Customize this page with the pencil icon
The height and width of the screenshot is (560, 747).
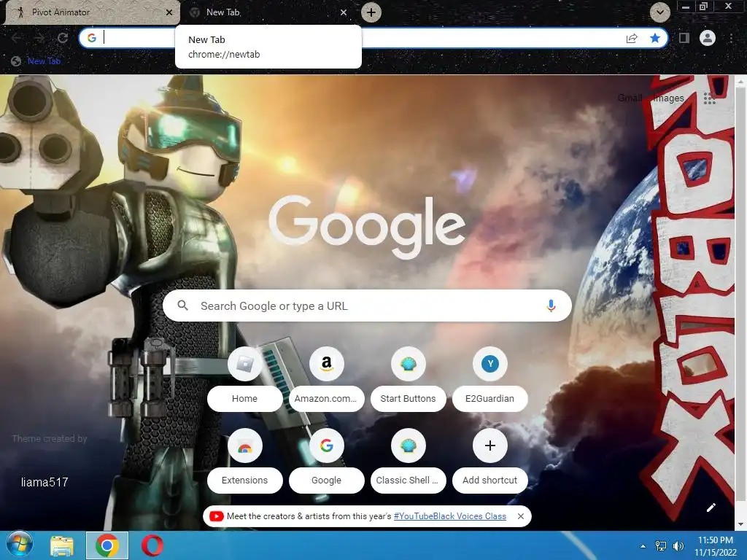pyautogui.click(x=711, y=507)
